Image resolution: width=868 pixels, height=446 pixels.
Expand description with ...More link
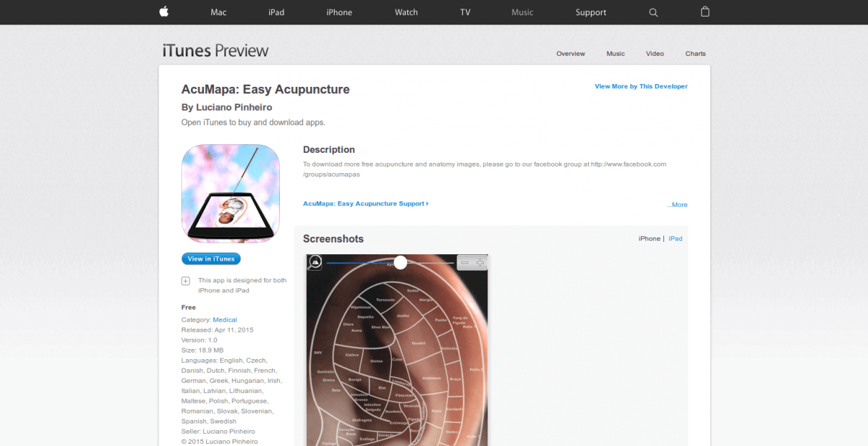pos(678,205)
